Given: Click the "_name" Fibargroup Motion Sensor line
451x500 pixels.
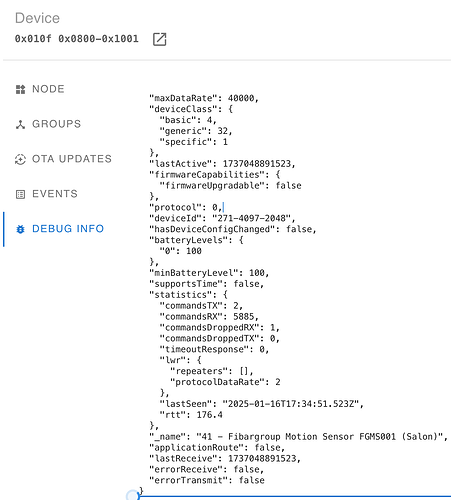Looking at the screenshot, I should [x=298, y=437].
